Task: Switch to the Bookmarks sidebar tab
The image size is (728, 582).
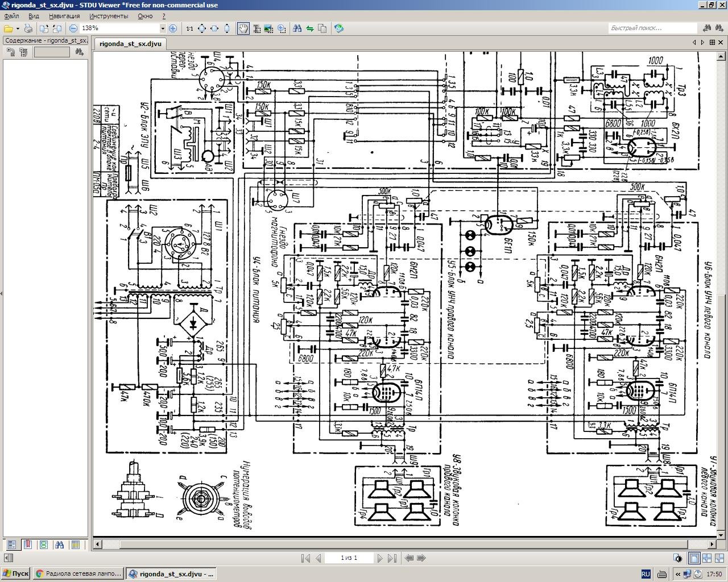Action: click(27, 544)
